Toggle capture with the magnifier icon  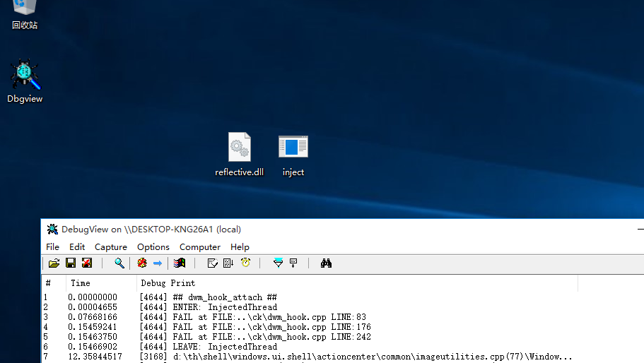pyautogui.click(x=119, y=263)
